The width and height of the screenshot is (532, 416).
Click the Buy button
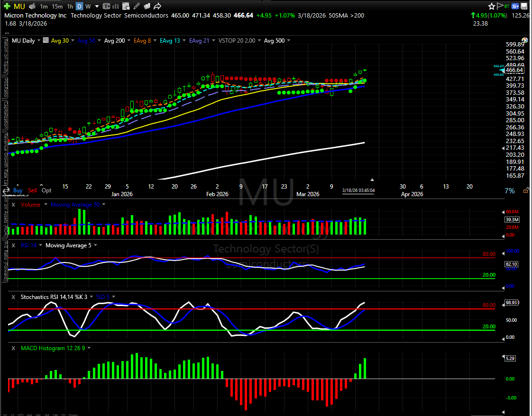18,190
